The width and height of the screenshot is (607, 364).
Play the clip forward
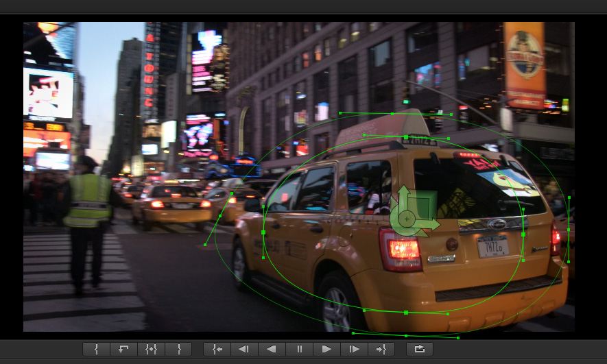tap(326, 349)
